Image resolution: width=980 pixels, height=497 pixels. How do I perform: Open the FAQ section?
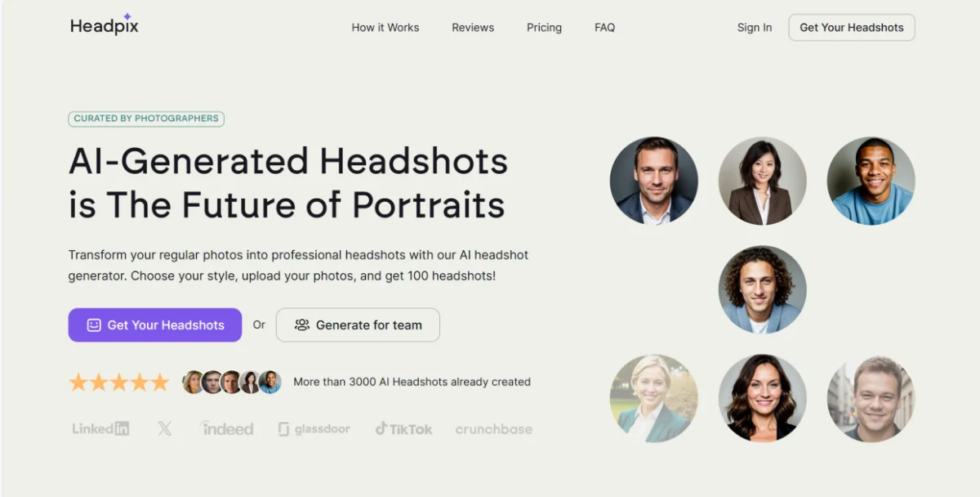[604, 27]
